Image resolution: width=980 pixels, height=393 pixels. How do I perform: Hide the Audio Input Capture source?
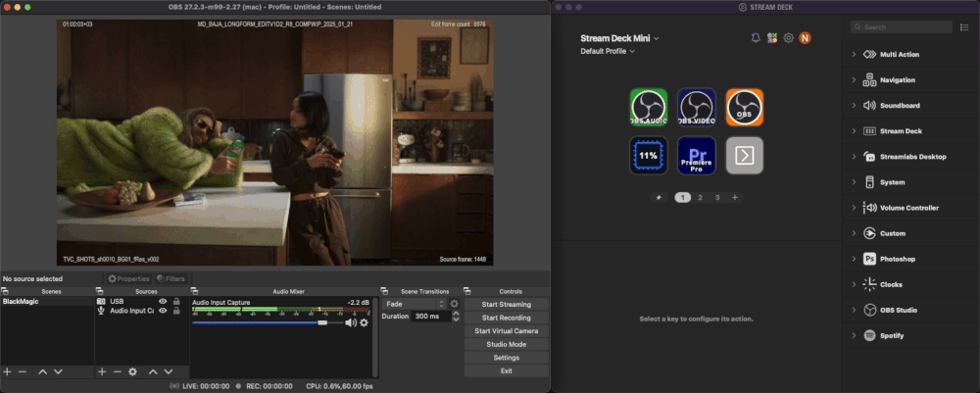pyautogui.click(x=163, y=311)
